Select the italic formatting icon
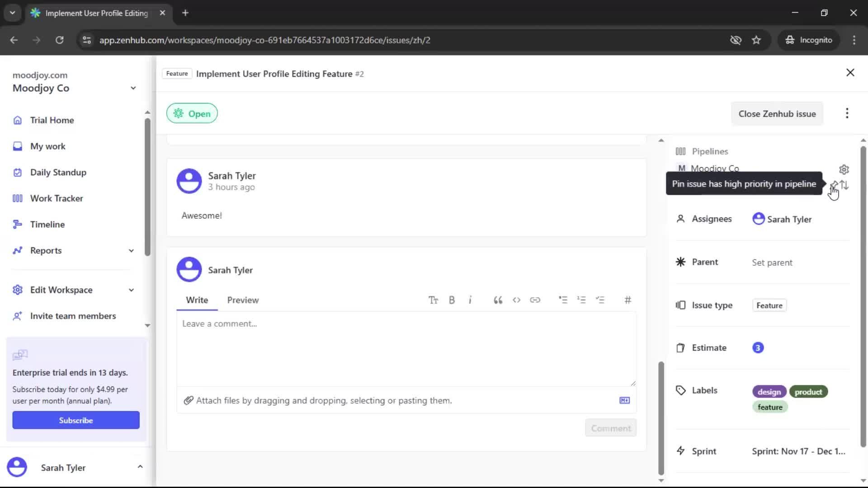Viewport: 868px width, 488px height. tap(470, 300)
